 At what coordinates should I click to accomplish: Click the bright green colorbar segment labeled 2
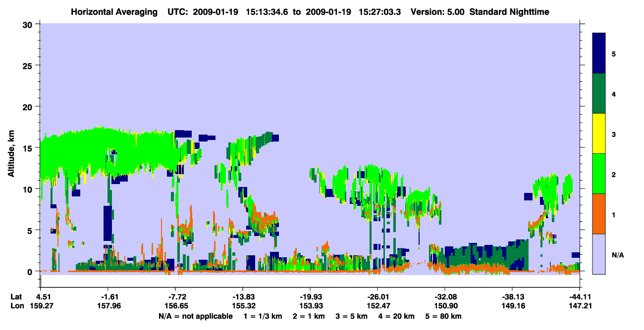pyautogui.click(x=599, y=174)
